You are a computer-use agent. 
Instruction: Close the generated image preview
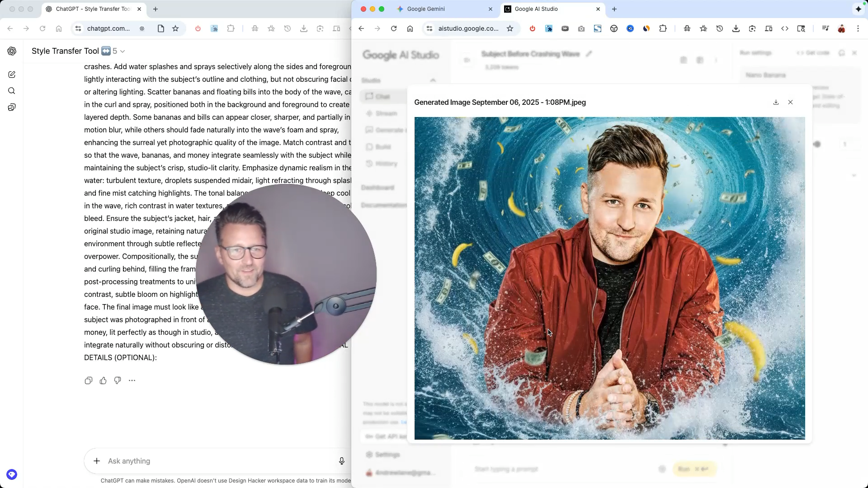(x=790, y=102)
